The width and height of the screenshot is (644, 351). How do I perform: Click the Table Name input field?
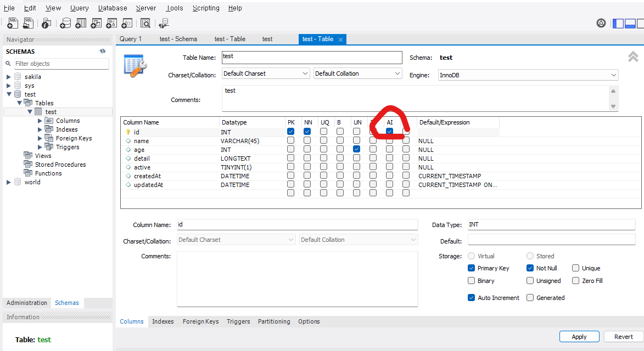tap(312, 58)
